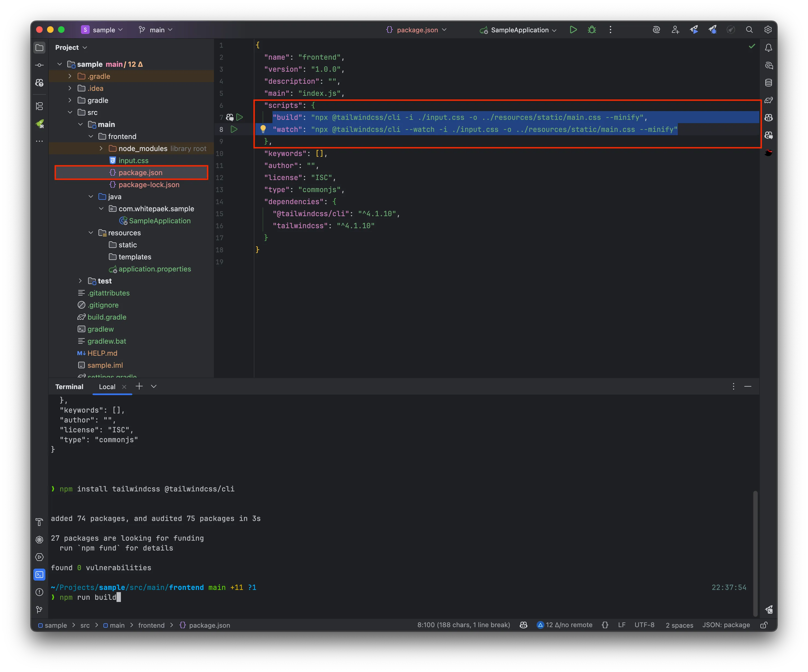Screen dimensions: 808x672
Task: Open the Problems tool window icon
Action: tap(39, 592)
